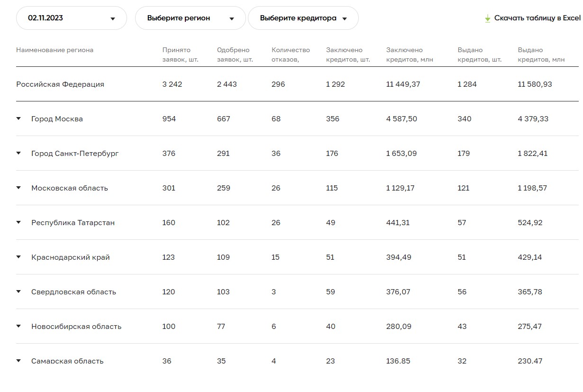
Task: Expand the Московская область row triangle
Action: click(19, 188)
